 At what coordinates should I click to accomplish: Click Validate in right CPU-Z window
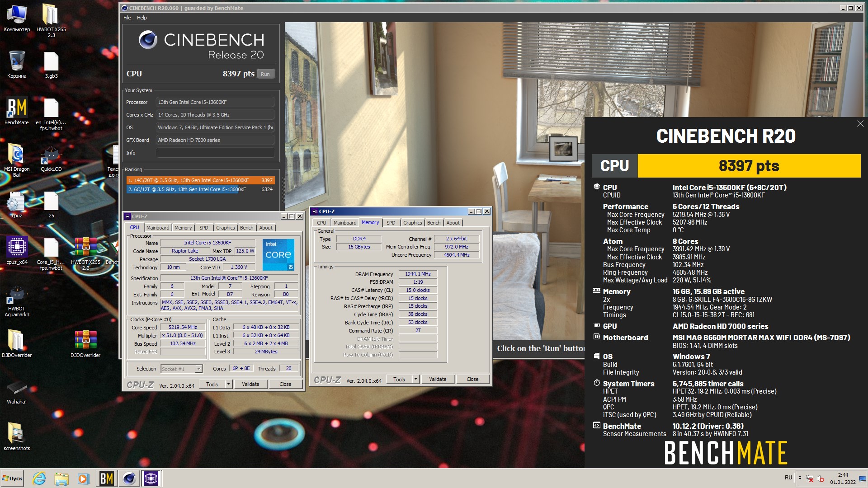pyautogui.click(x=438, y=379)
